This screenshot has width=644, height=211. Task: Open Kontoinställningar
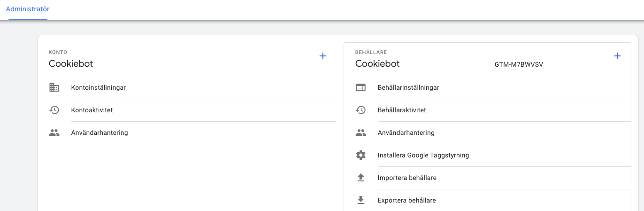click(x=99, y=87)
